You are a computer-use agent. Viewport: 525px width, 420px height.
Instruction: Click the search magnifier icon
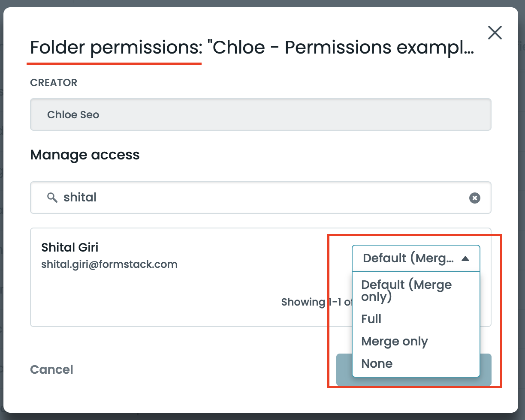(x=52, y=198)
